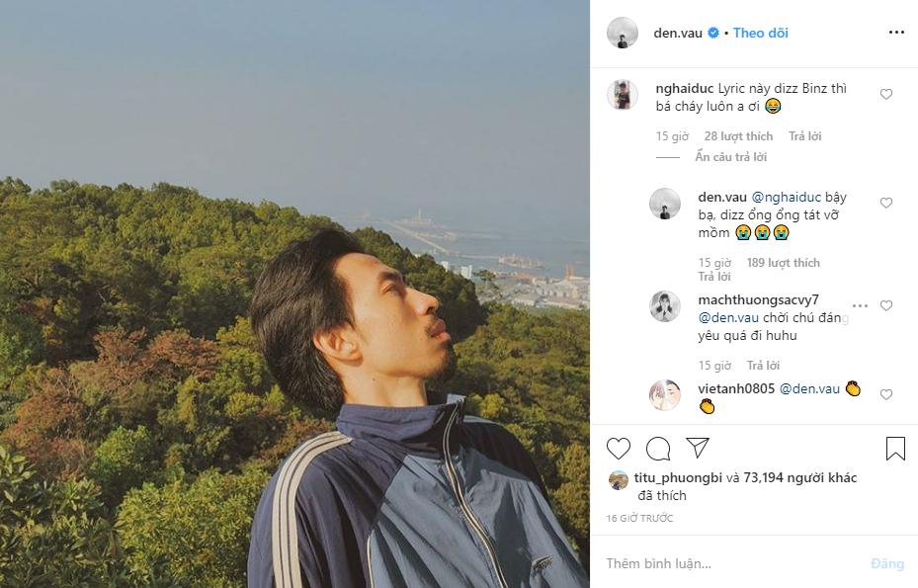The image size is (918, 588).
Task: Open comment options dots beside machthuongsacvy7
Action: [860, 306]
